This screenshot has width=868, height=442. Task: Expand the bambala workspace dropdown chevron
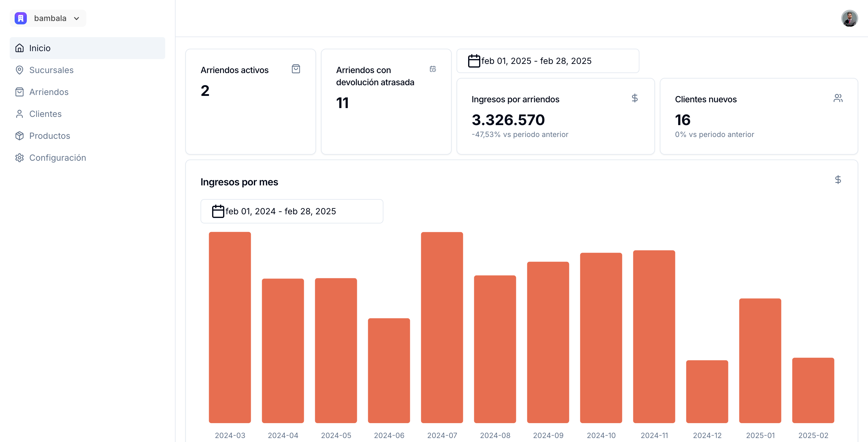[x=76, y=19]
